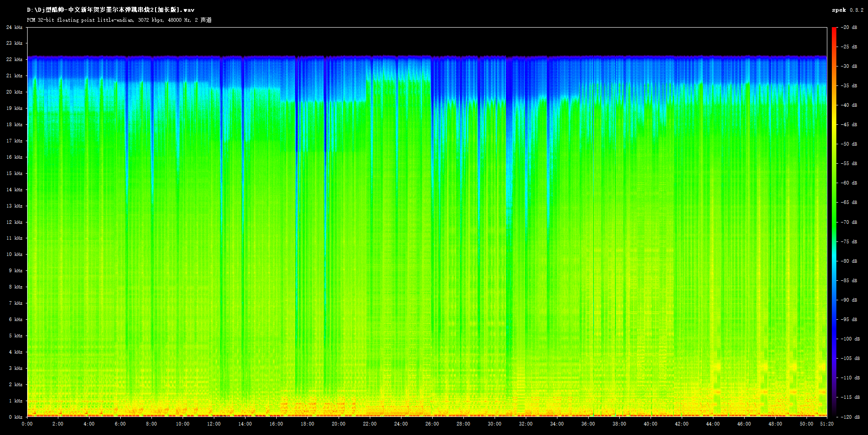Click the 51:20 end time marker

coord(827,424)
